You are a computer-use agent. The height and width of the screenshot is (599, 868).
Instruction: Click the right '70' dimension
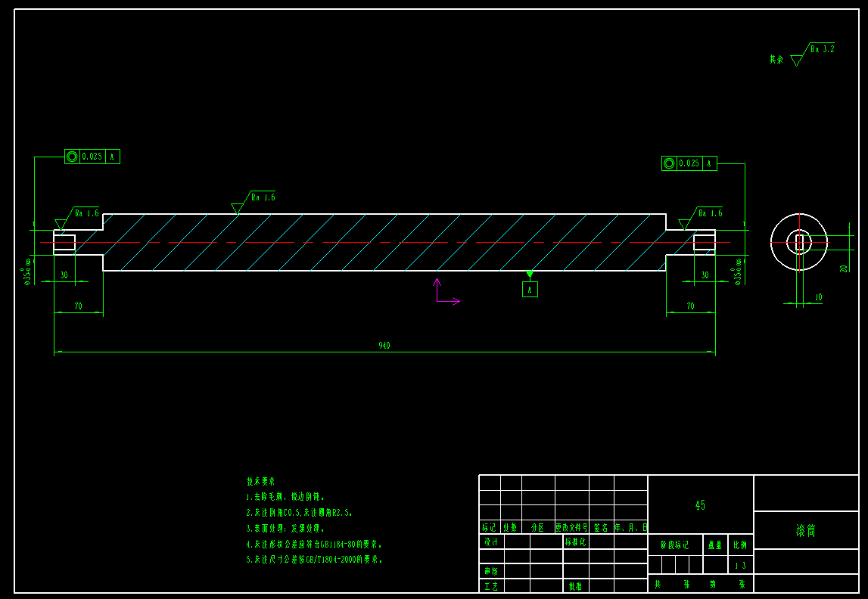690,306
